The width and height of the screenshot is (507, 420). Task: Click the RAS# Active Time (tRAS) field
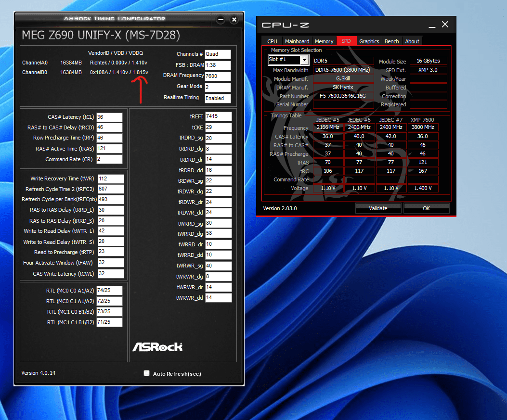109,148
